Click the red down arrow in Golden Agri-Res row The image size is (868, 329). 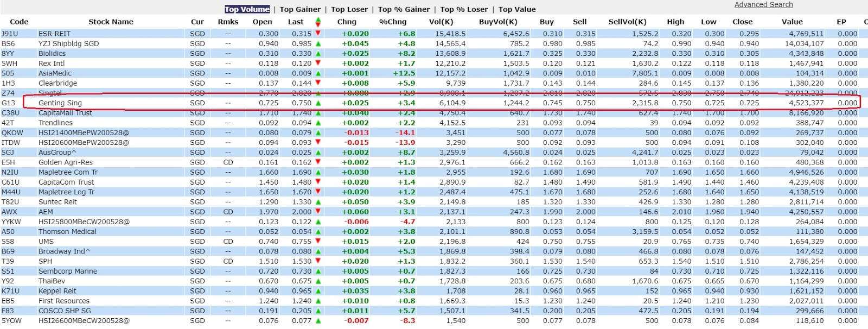click(318, 162)
